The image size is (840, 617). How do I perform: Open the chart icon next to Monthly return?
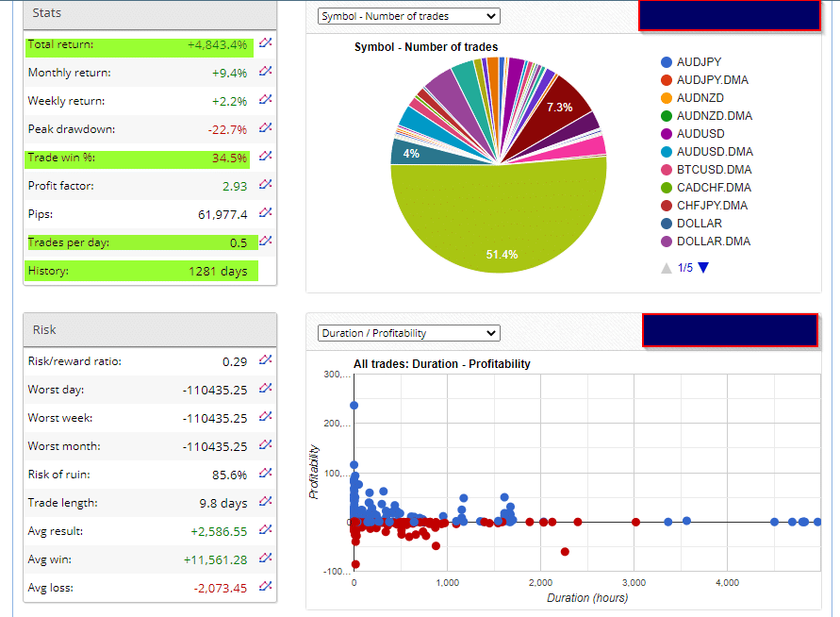coord(265,72)
